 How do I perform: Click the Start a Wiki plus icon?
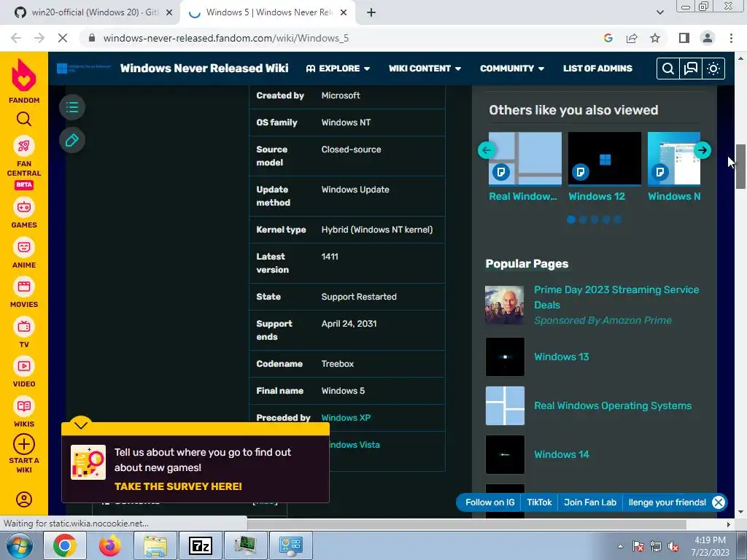[24, 444]
